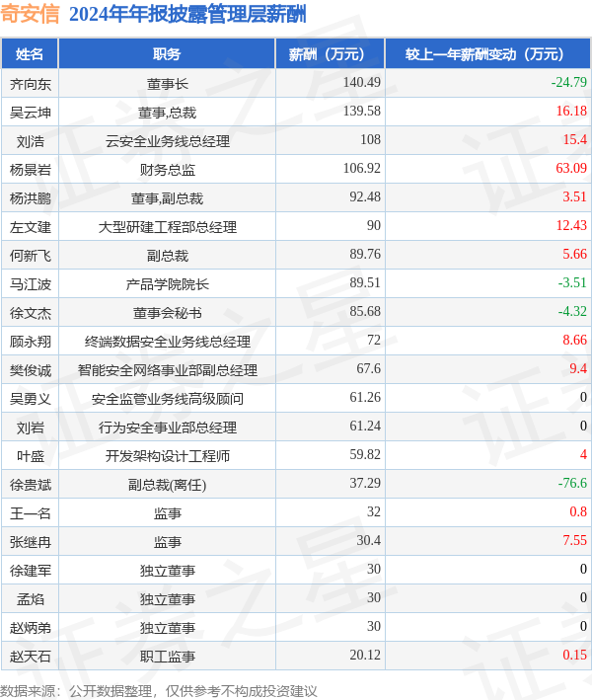
Task: Select the name 吴勇义
Action: pyautogui.click(x=31, y=399)
